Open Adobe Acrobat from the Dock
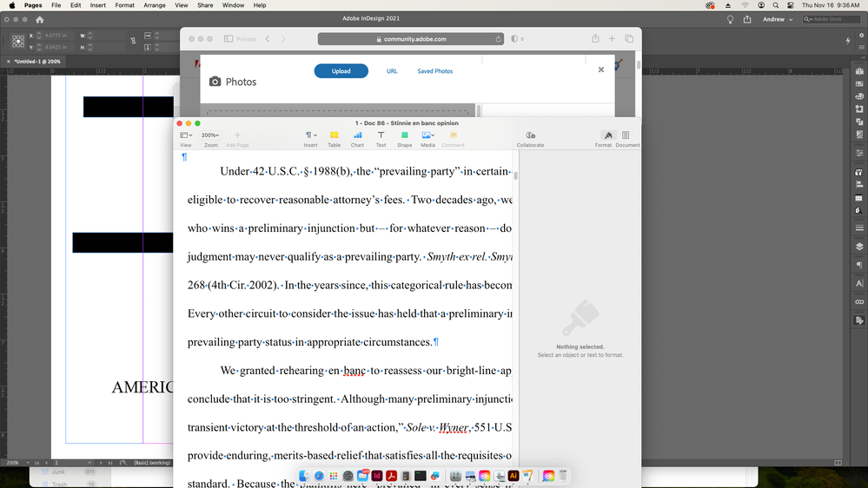 click(x=391, y=476)
